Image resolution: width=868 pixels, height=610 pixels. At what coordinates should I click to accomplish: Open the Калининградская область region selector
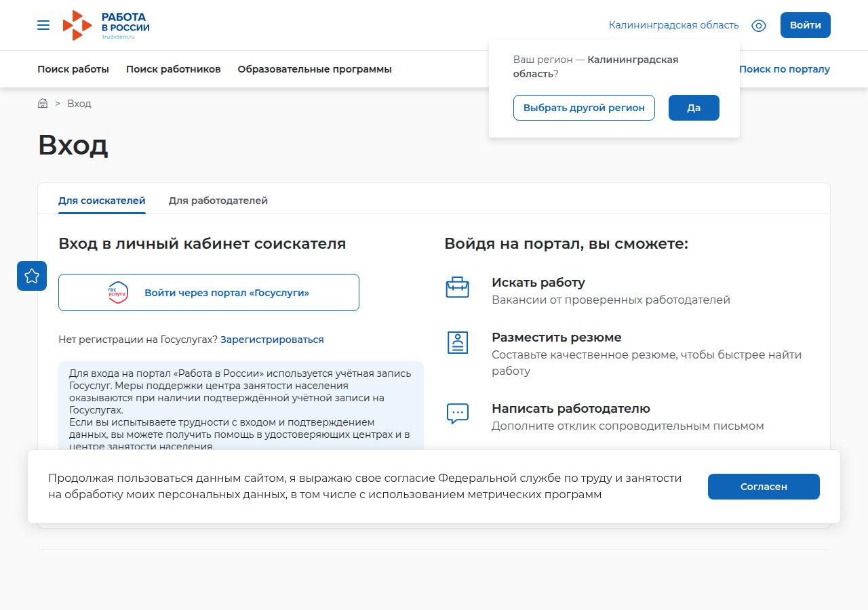pyautogui.click(x=673, y=25)
